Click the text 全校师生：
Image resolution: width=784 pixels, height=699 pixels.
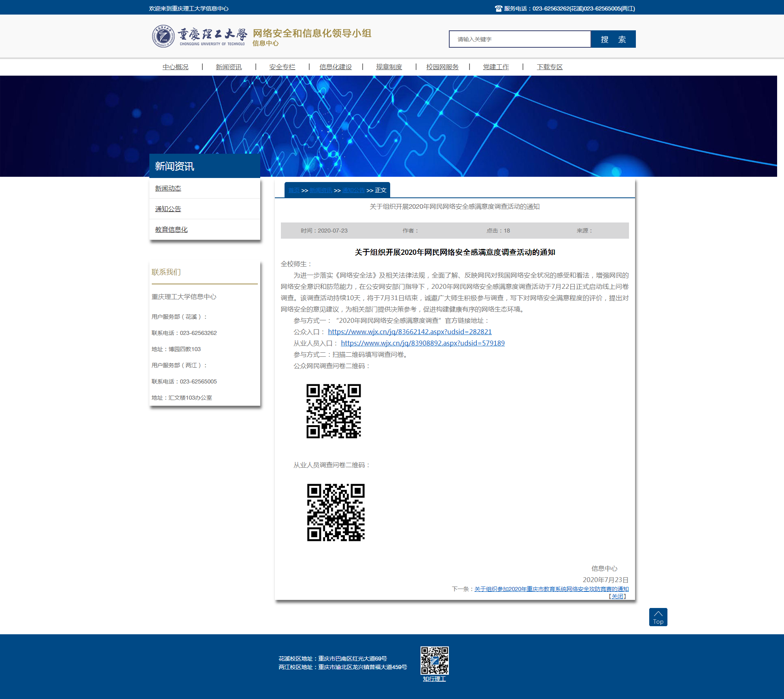(x=297, y=264)
